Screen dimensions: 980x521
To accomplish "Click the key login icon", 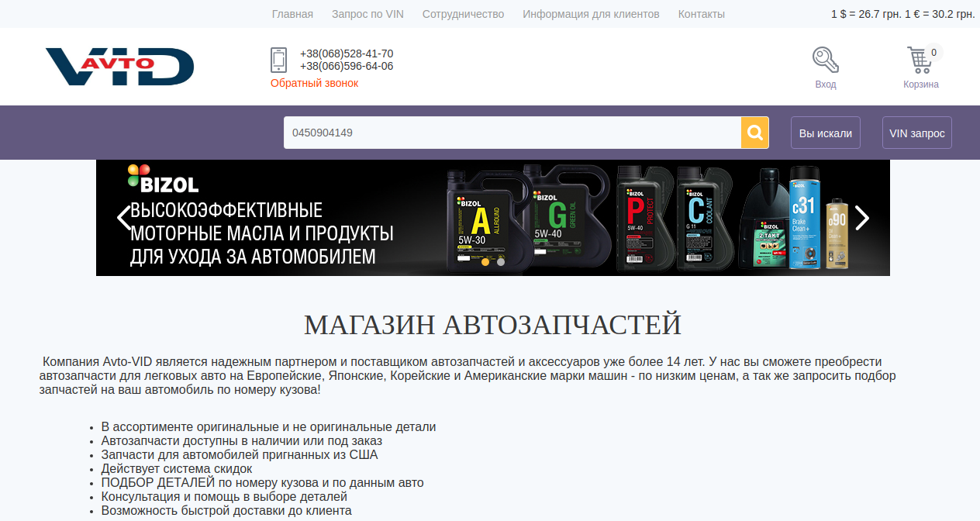I will [825, 60].
